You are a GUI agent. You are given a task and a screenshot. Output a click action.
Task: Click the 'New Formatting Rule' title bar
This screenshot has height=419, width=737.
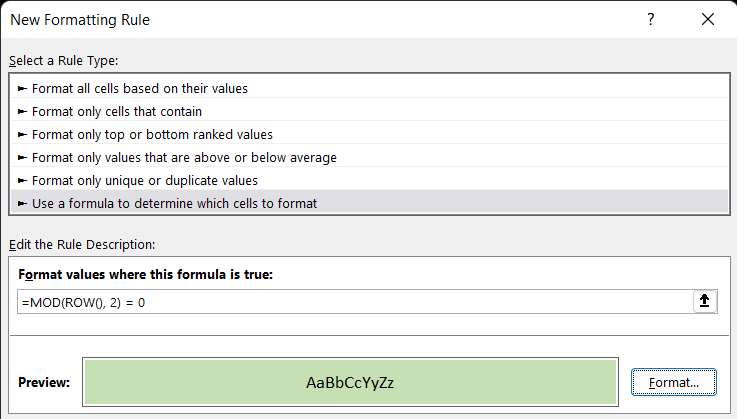[x=300, y=19]
